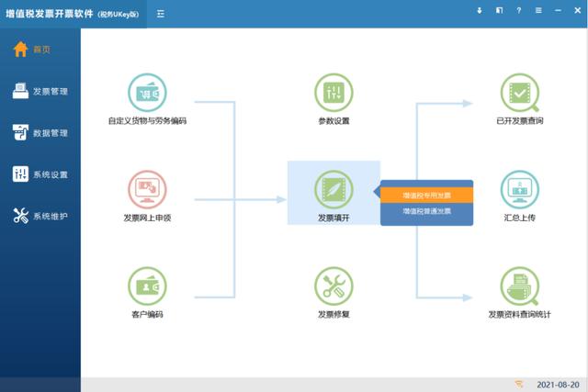
Task: Open 发票资料查询统计 icon
Action: pos(520,287)
